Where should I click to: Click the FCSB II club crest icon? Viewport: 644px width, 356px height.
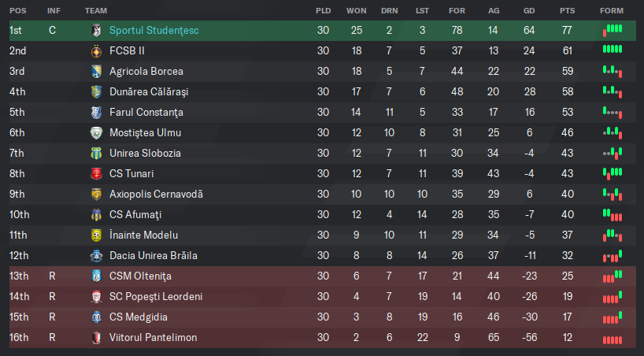(x=96, y=51)
